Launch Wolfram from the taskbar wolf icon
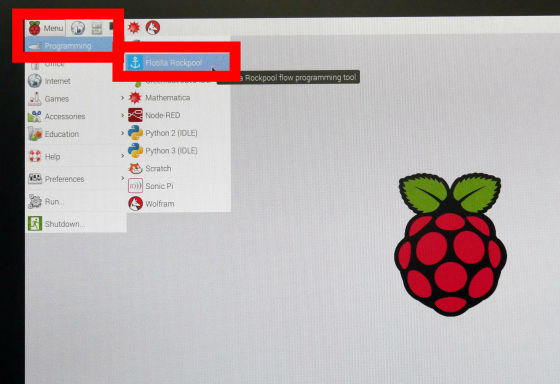The height and width of the screenshot is (384, 560). [153, 28]
